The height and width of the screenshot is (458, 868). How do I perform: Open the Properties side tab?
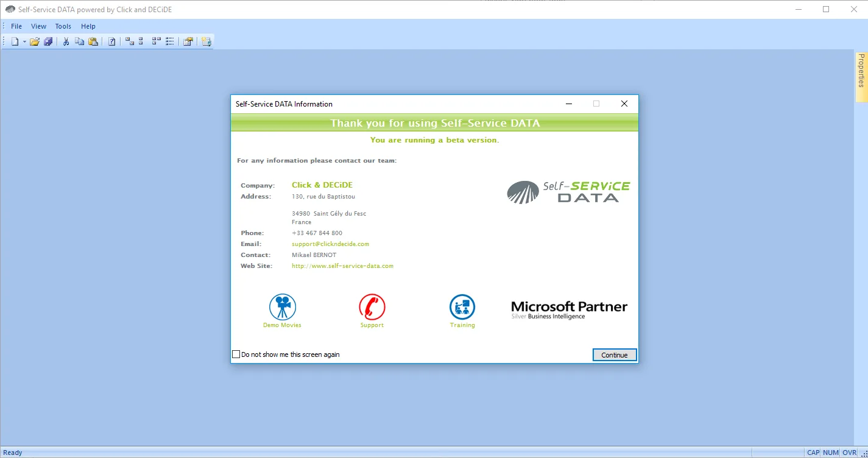click(861, 77)
